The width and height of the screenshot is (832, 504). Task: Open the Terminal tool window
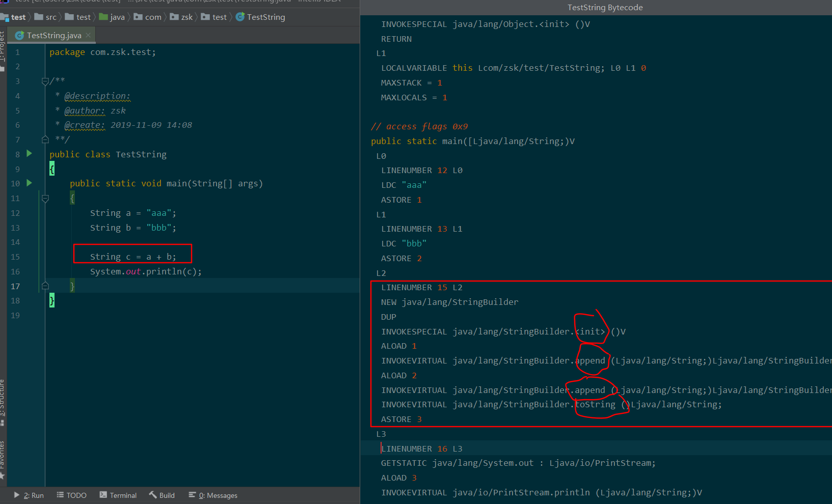(118, 495)
